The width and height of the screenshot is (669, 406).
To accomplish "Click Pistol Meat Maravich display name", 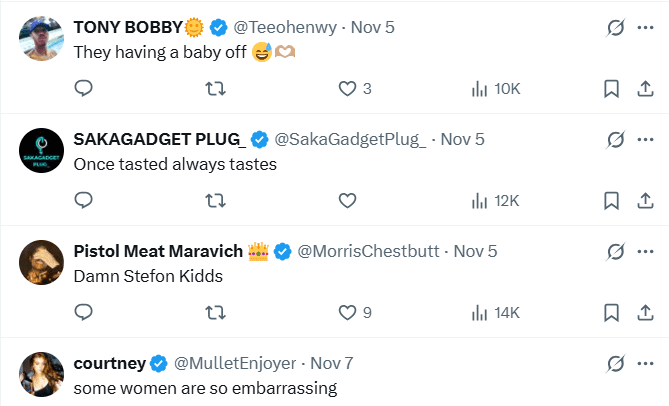I will pos(159,251).
